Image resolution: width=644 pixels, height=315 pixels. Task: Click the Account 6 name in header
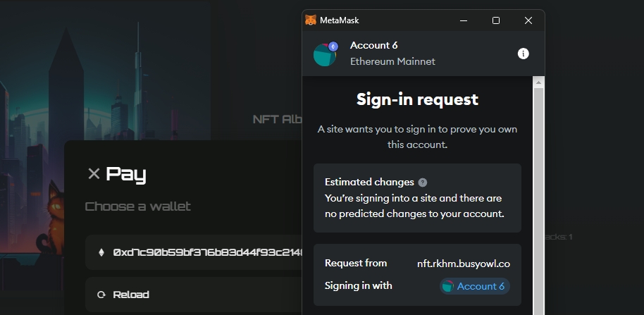tap(374, 46)
